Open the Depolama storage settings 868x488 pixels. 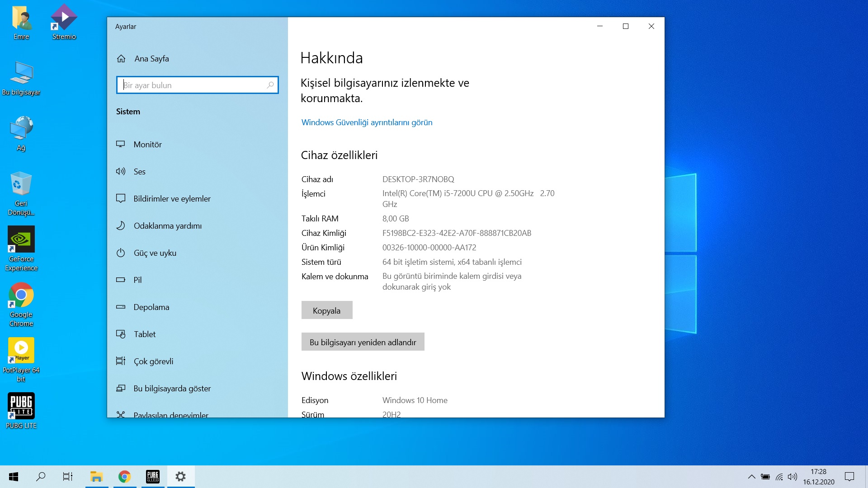point(198,307)
